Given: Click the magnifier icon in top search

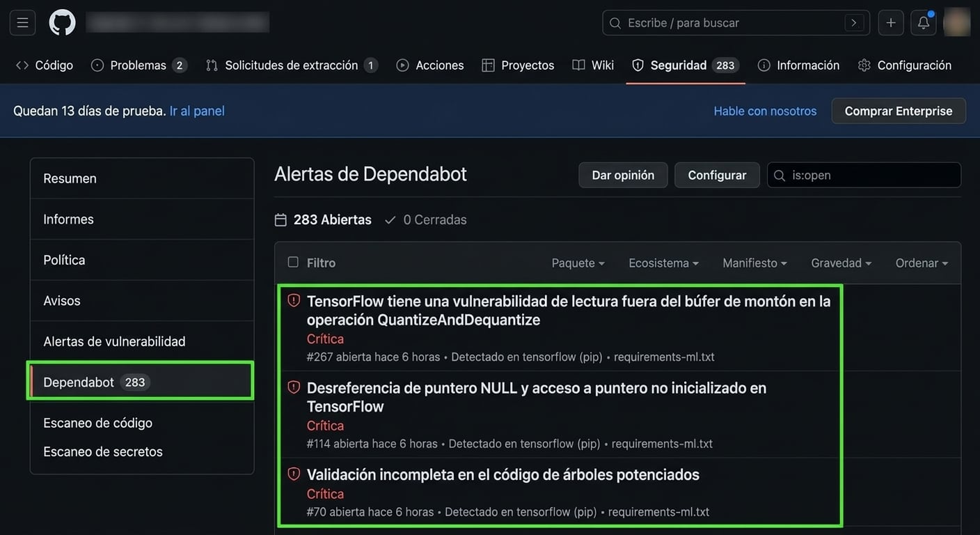Looking at the screenshot, I should [615, 23].
